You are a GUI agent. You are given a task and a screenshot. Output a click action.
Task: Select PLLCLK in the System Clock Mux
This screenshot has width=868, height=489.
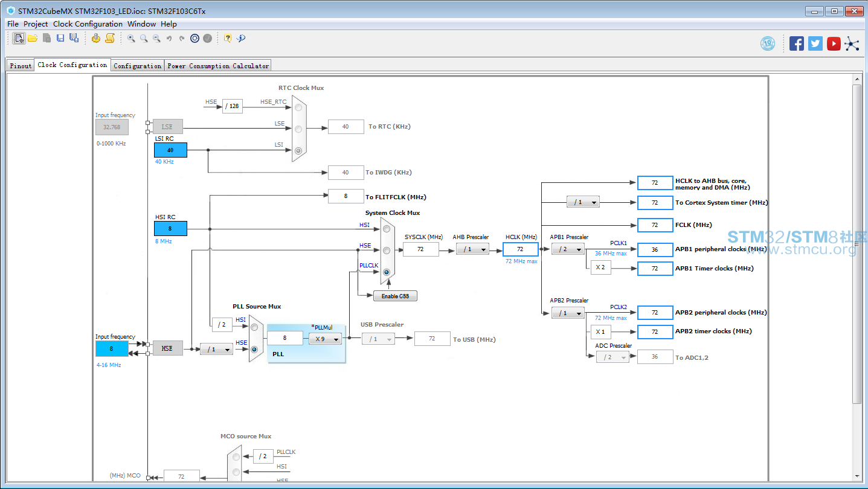click(x=387, y=272)
